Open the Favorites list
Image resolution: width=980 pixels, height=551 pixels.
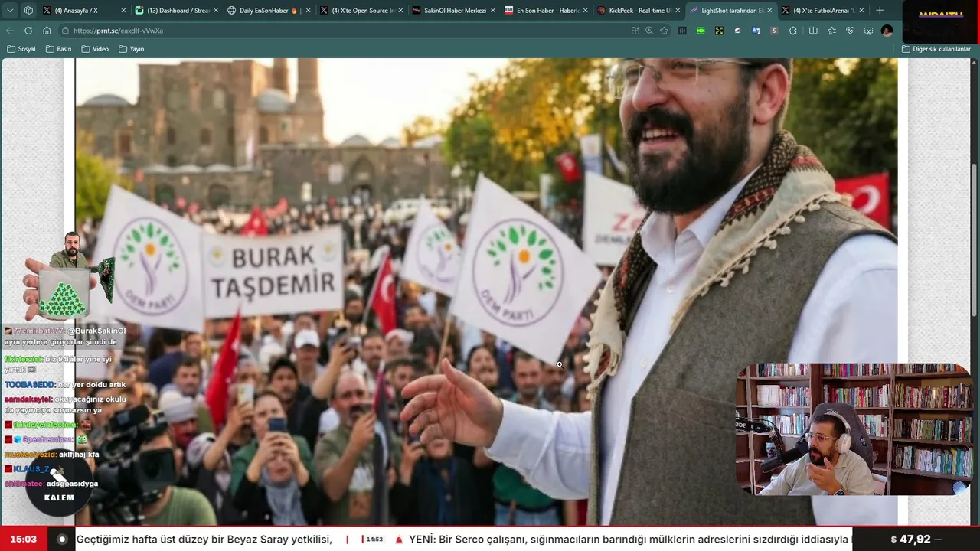tap(831, 31)
